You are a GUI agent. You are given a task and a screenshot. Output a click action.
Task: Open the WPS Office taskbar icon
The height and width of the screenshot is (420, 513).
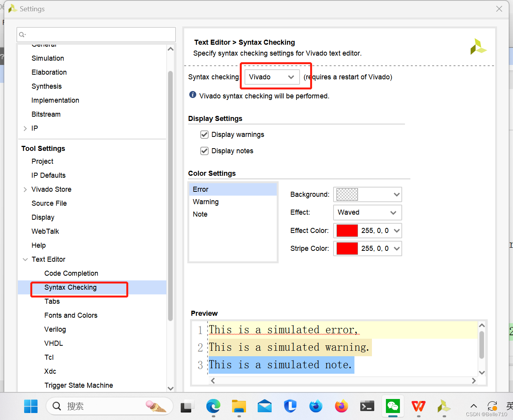419,406
